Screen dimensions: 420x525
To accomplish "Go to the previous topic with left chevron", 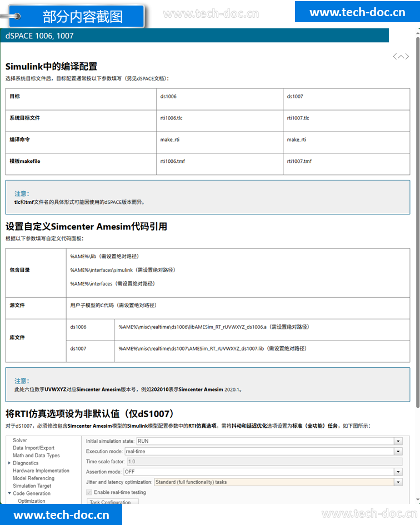I will pyautogui.click(x=395, y=57).
